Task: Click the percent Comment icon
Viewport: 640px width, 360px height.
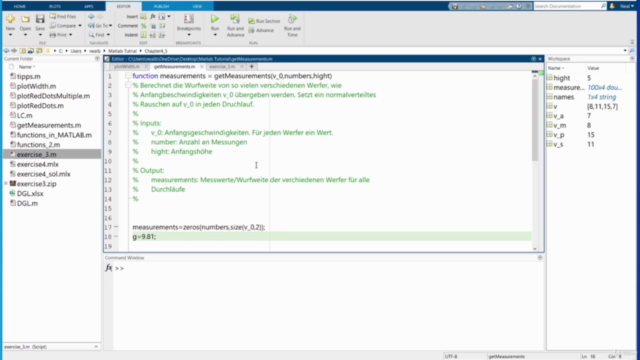Action: point(144,26)
